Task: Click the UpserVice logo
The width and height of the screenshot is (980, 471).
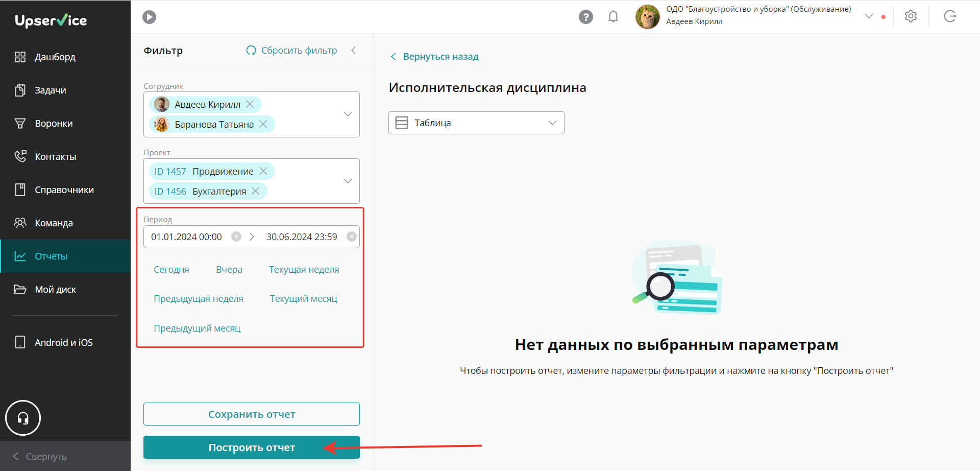Action: 51,20
